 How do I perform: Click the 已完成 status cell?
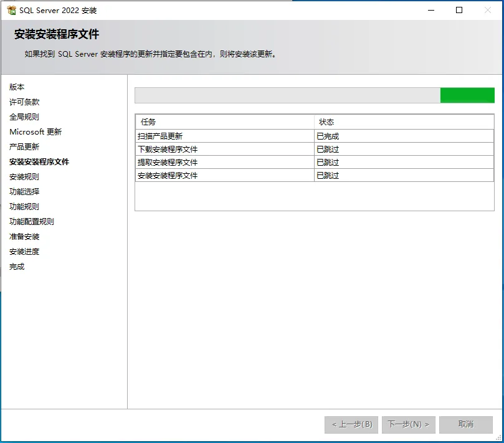coord(404,136)
